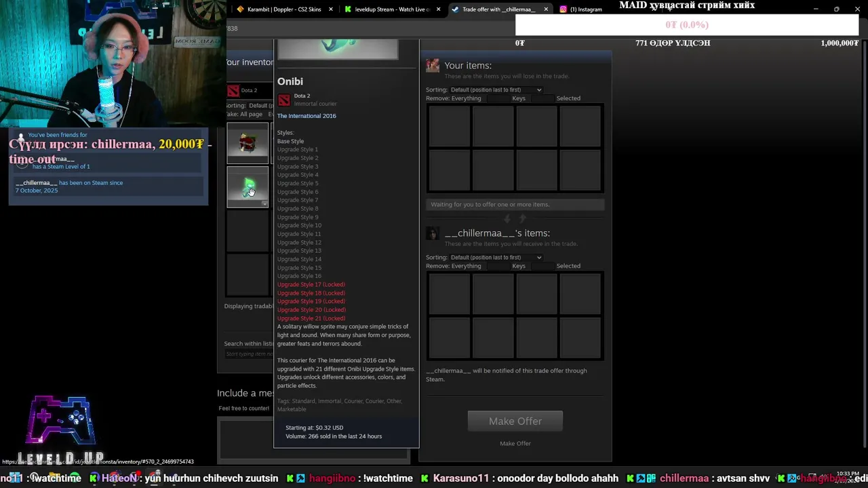Screen dimensions: 868x488
Task: Select the red treasure chest inventory item
Action: tap(248, 143)
